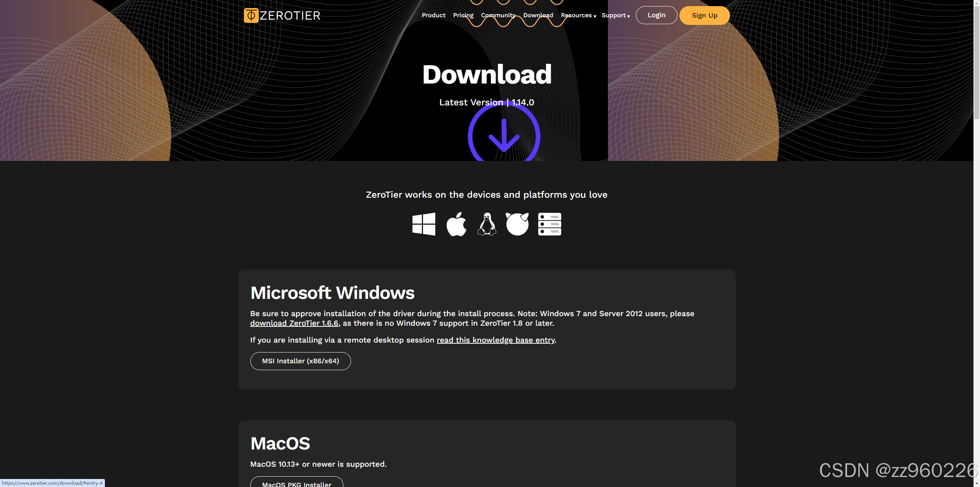980x487 pixels.
Task: Click the vertical page scrollbar
Action: point(977,61)
